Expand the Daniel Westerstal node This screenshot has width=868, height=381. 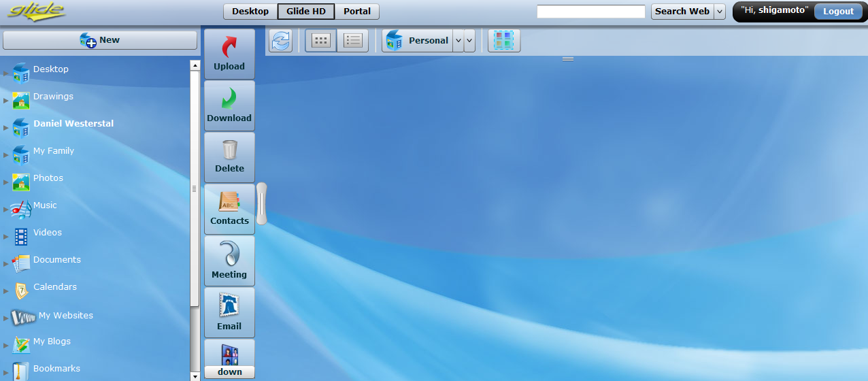(x=6, y=128)
